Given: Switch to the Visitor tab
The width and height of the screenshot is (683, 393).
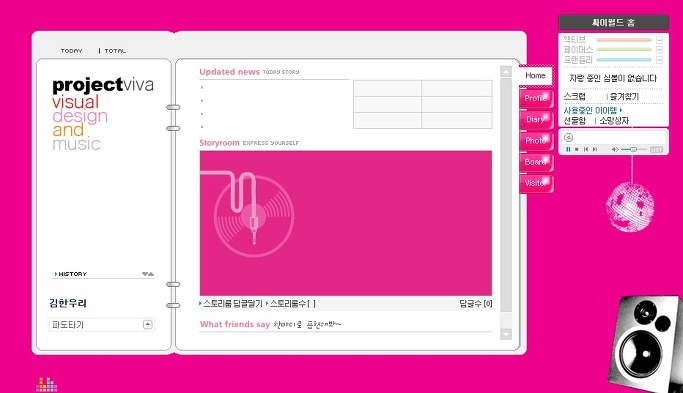Looking at the screenshot, I should pos(536,183).
